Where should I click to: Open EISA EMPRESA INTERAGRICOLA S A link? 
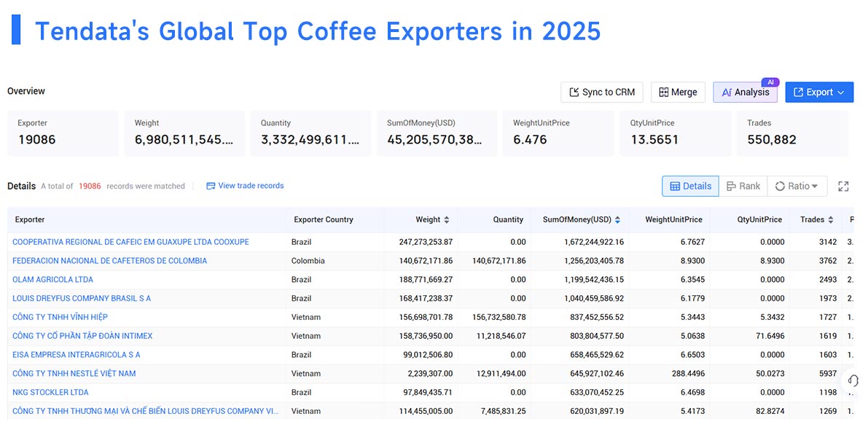(76, 355)
